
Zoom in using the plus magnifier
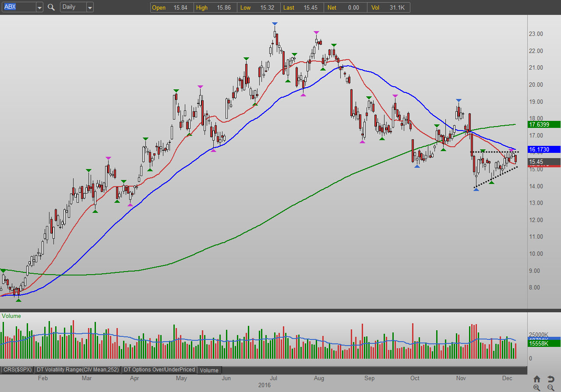tap(536, 388)
